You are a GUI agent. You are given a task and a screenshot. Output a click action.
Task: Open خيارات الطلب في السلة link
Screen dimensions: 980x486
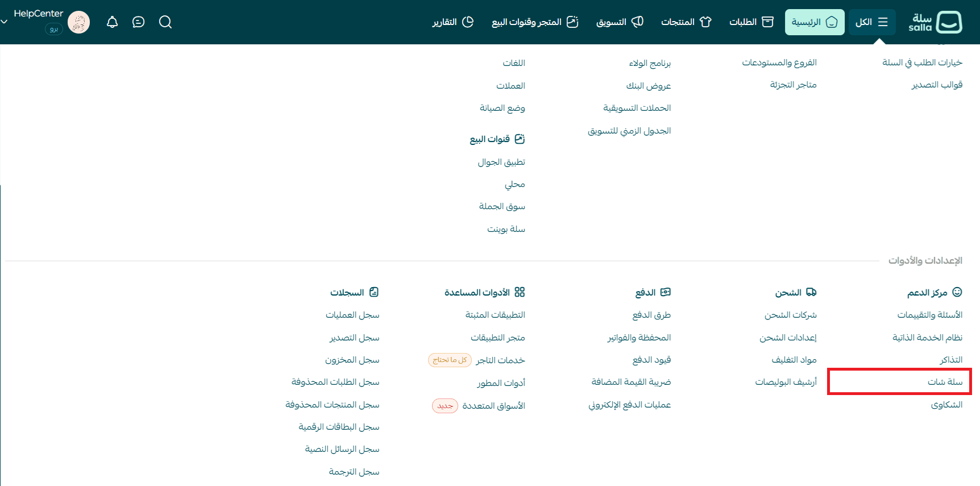(x=922, y=63)
